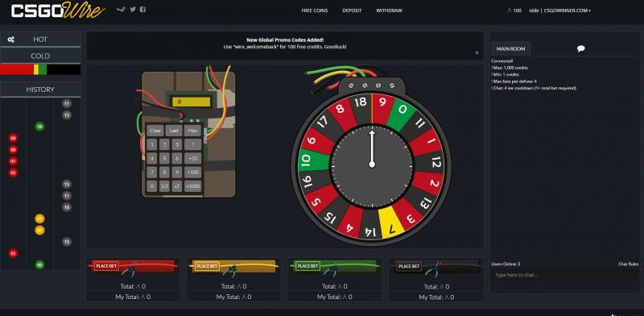Click the green 10 history chip

click(39, 127)
